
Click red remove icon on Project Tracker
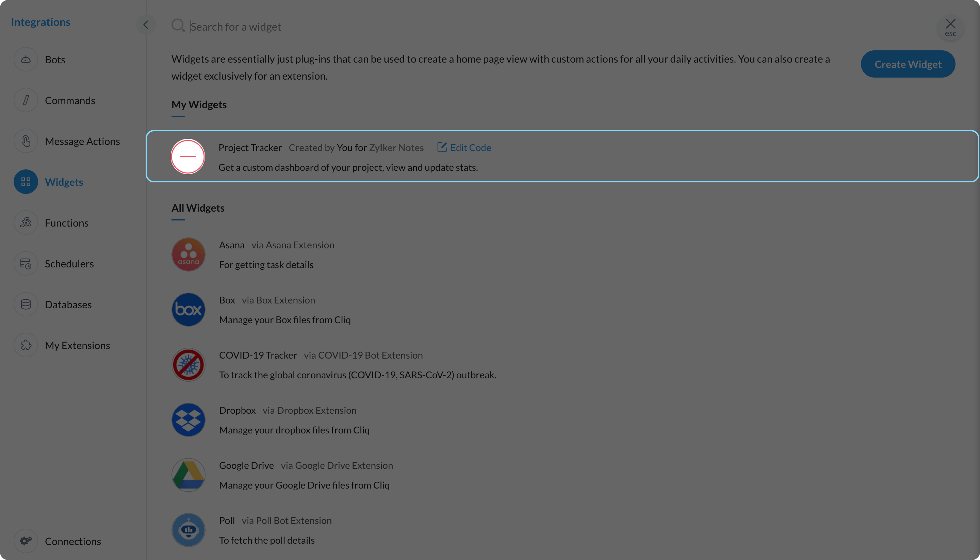pos(188,156)
